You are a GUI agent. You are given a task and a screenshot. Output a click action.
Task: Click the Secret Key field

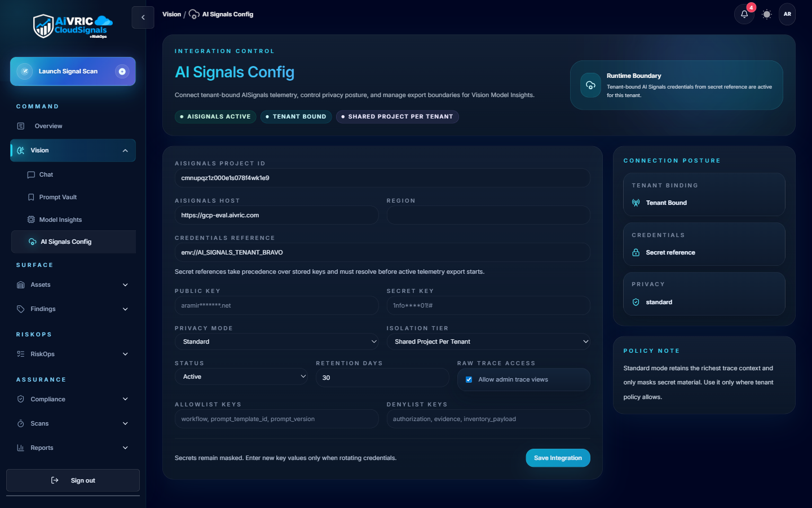488,305
